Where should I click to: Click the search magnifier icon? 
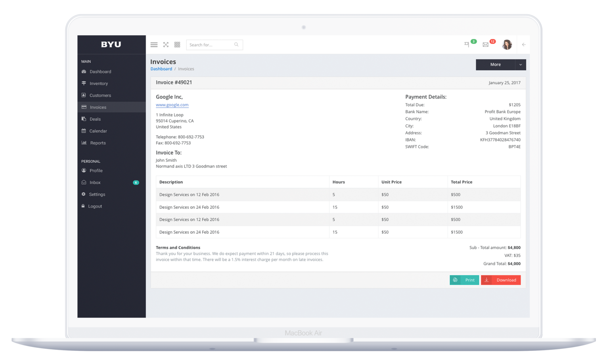236,44
